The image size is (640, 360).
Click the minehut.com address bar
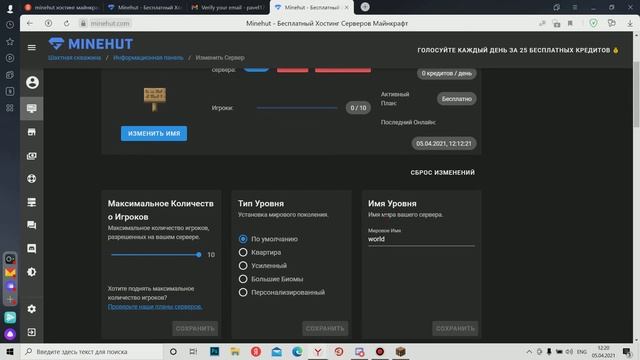click(x=110, y=24)
